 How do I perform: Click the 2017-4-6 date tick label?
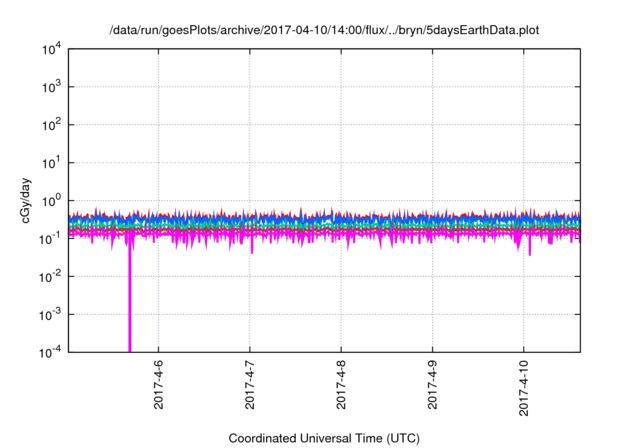coord(158,384)
